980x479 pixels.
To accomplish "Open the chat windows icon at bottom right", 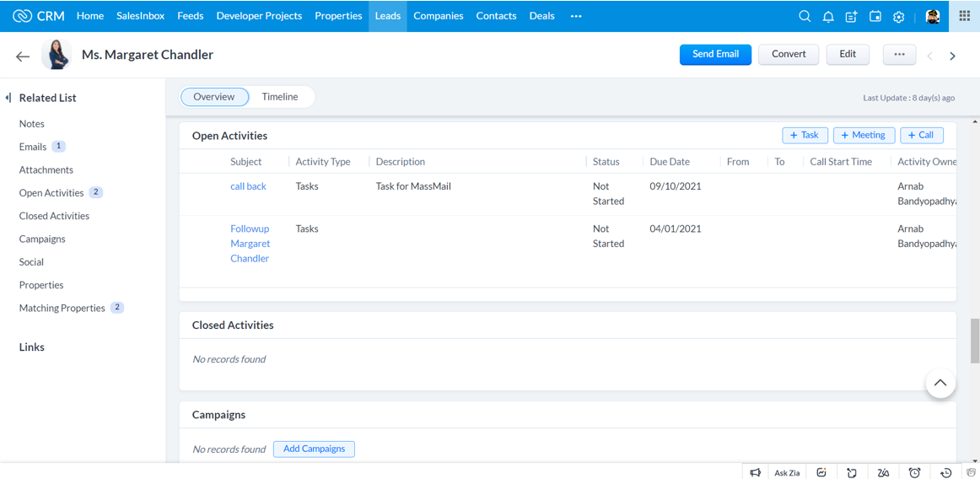I will [x=971, y=472].
